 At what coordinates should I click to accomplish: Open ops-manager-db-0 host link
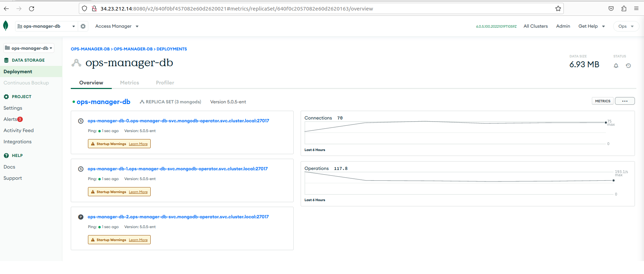click(x=178, y=121)
